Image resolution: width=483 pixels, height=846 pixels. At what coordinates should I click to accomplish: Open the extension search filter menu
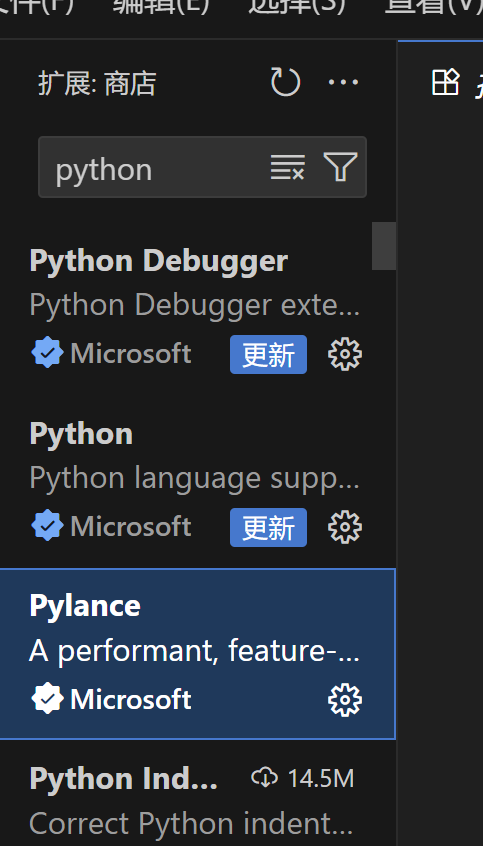point(340,167)
